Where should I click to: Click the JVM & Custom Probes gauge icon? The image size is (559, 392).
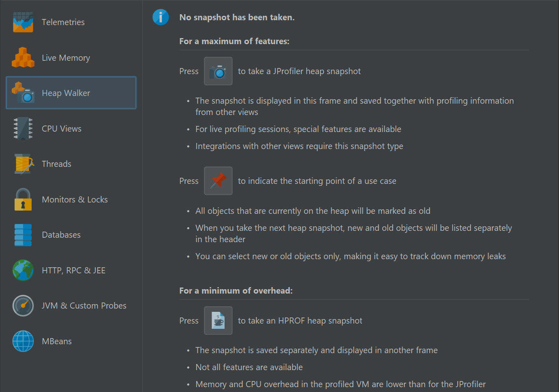click(23, 306)
